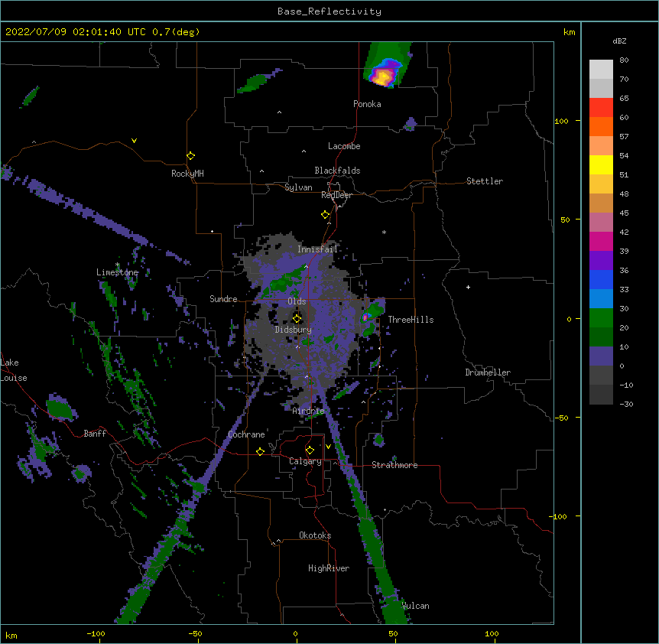Click the Innisfail city label
Image resolution: width=659 pixels, height=644 pixels.
(318, 249)
